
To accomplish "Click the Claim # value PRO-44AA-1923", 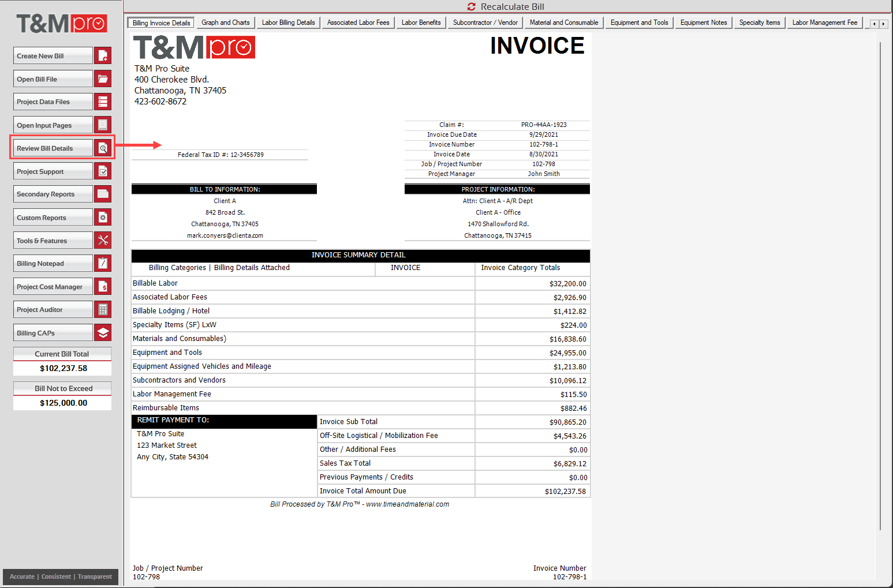I will [x=544, y=125].
